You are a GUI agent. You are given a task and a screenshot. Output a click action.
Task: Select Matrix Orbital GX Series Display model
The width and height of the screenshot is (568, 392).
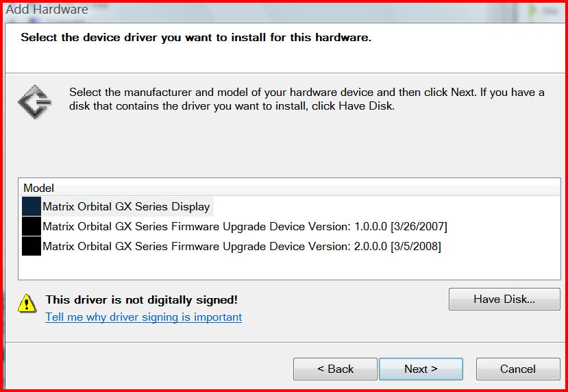pyautogui.click(x=126, y=206)
